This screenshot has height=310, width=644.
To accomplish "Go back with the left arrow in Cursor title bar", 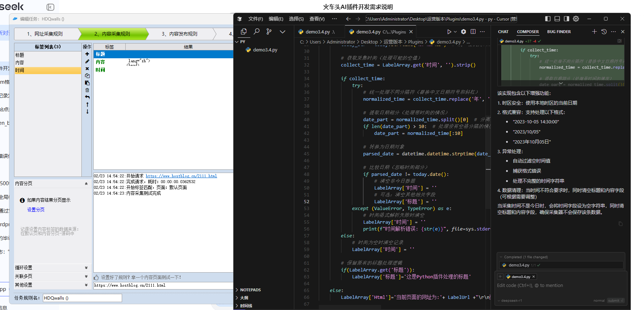I will [x=348, y=19].
